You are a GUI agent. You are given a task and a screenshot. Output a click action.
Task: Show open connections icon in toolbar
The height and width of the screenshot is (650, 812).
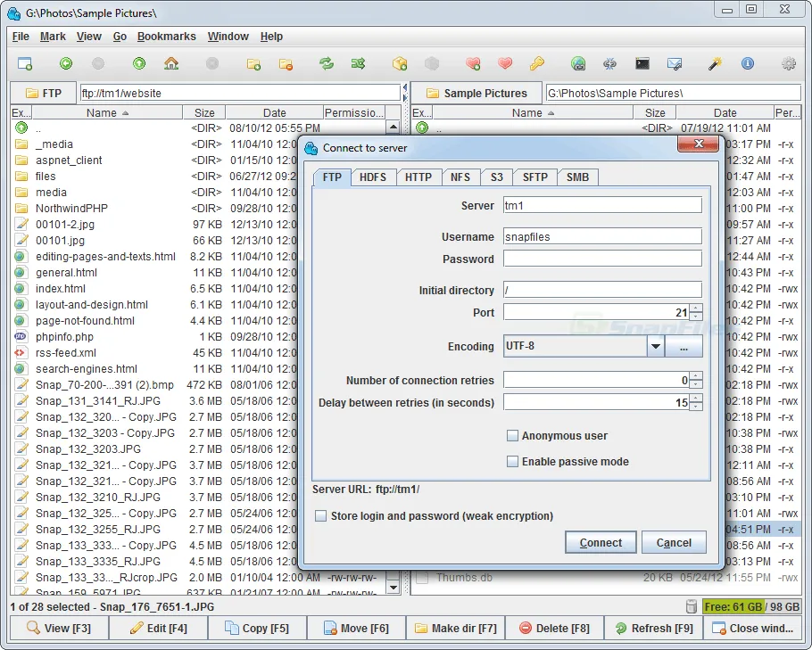click(610, 63)
